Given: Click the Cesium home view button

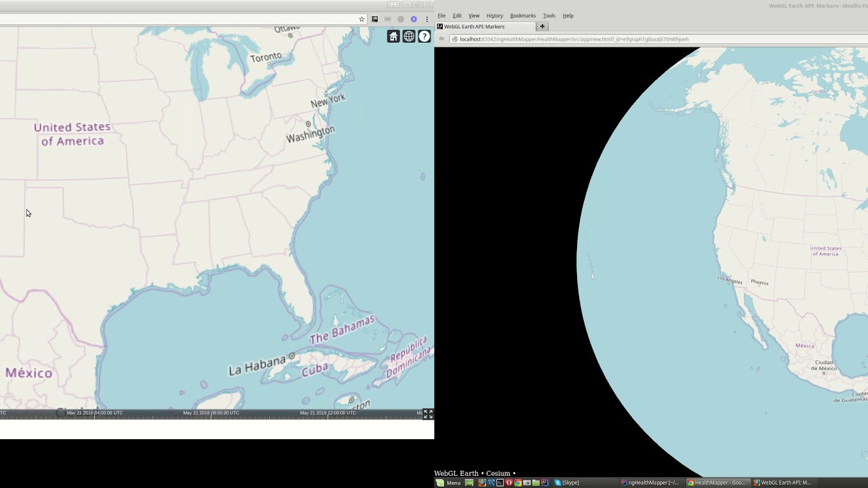Looking at the screenshot, I should click(x=393, y=37).
